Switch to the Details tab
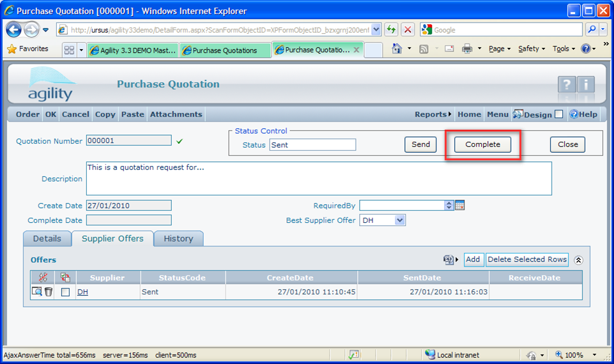Viewport: 614px width, 364px height. pyautogui.click(x=47, y=238)
